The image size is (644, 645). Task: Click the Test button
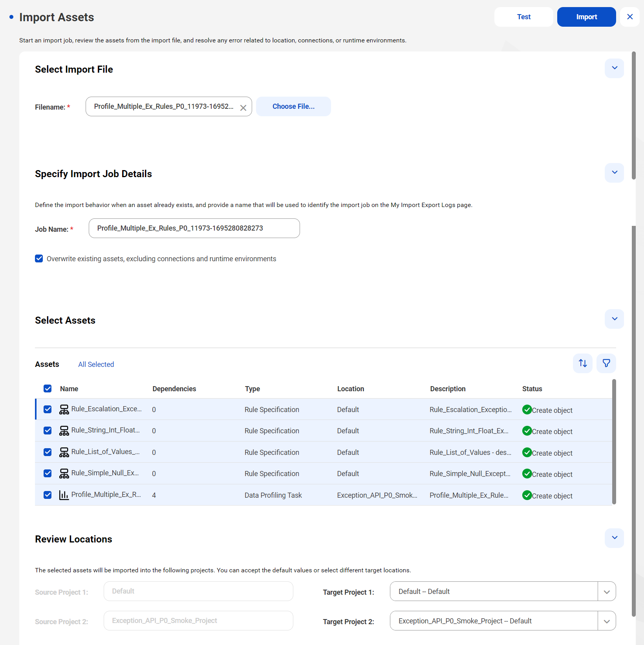(x=523, y=17)
